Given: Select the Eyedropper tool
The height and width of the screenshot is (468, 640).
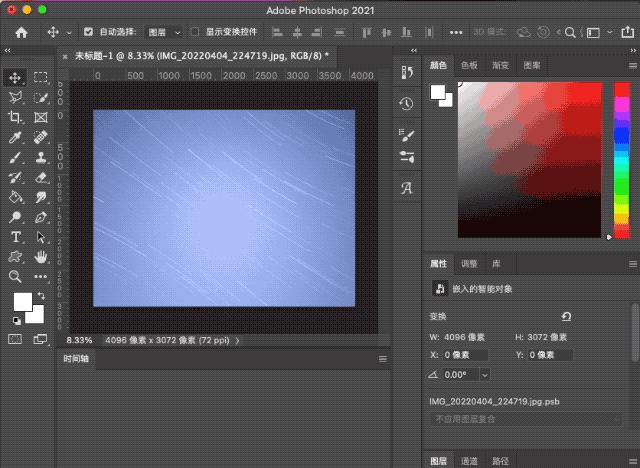Looking at the screenshot, I should [15, 137].
